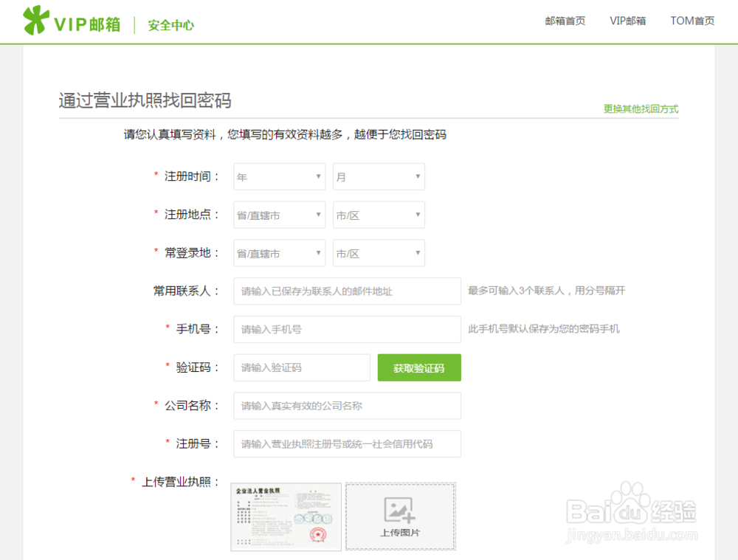Open the 市/区 dropdown next to 注册地点
The image size is (738, 560).
click(x=378, y=215)
